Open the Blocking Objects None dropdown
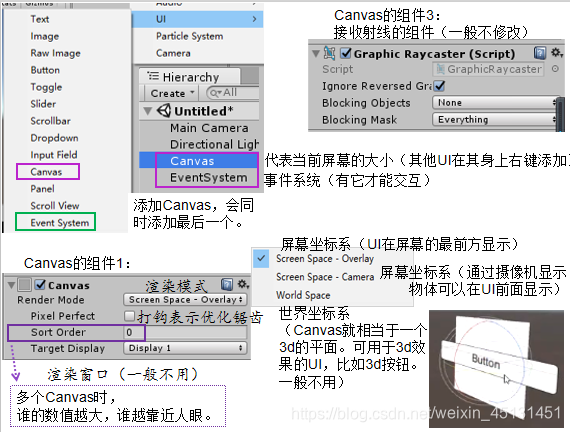 point(494,103)
